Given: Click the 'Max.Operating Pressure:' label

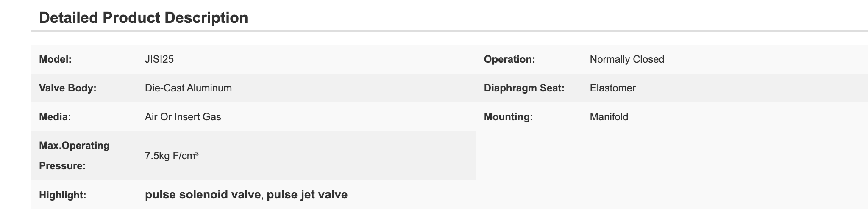Looking at the screenshot, I should 74,156.
